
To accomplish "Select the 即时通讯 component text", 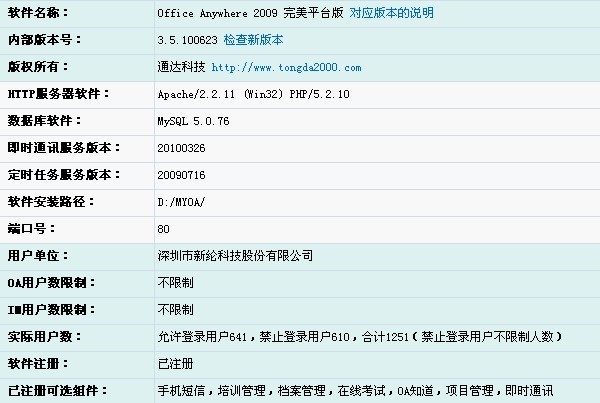I will (x=530, y=391).
